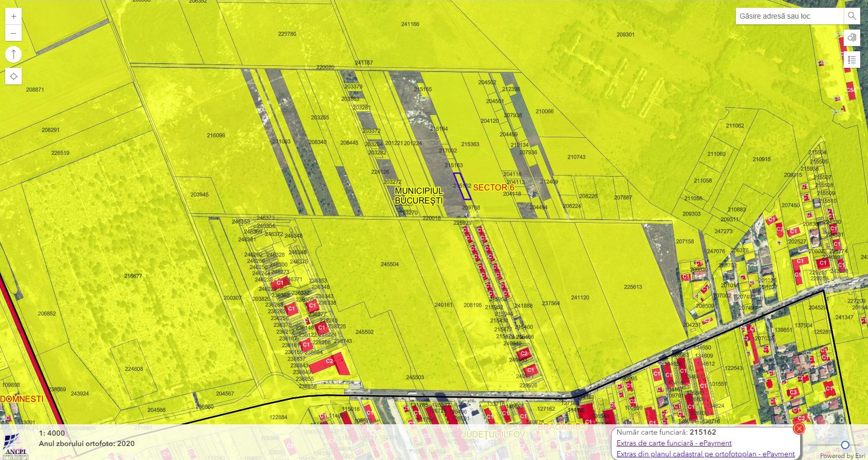Open the legend list icon
Screen dimensions: 868x460
852,60
